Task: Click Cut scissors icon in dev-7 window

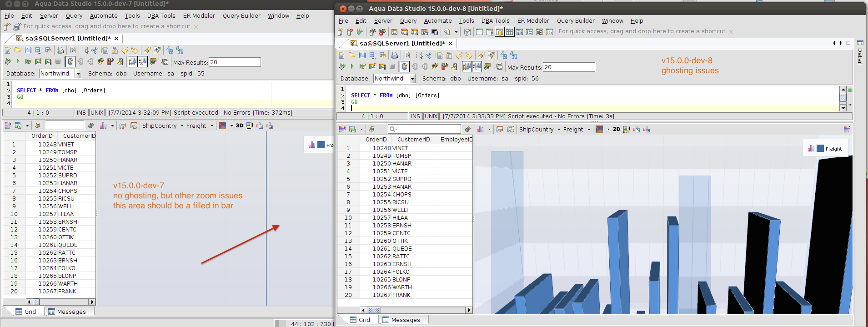Action: tap(95, 50)
